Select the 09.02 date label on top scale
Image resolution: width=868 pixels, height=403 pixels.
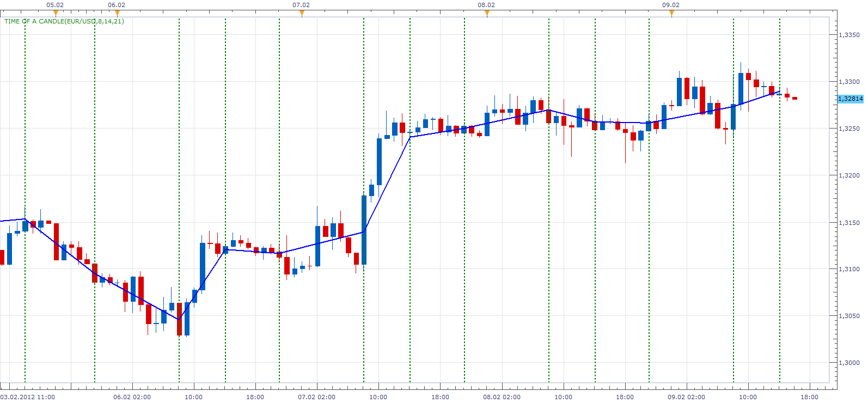click(x=671, y=5)
